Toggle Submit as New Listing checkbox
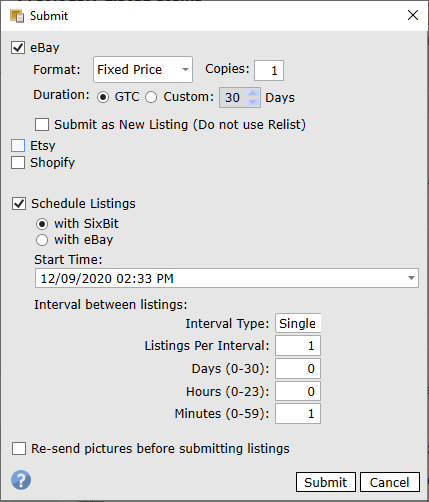 (42, 125)
